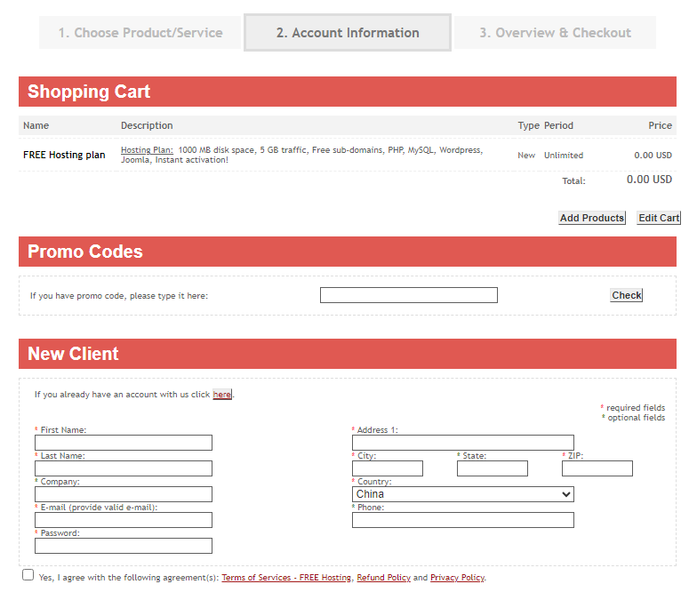
Task: Click into the First Name field
Action: coord(124,443)
